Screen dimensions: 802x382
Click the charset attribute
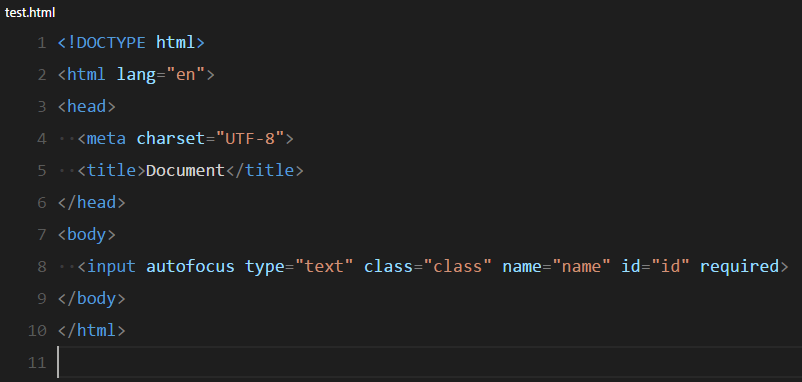click(171, 139)
